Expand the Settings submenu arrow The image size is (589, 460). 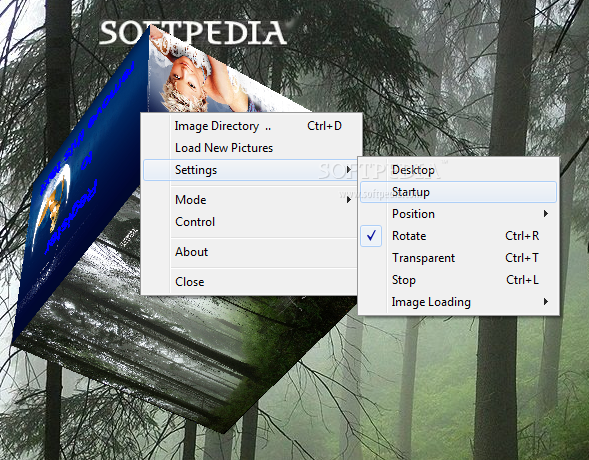(x=349, y=170)
